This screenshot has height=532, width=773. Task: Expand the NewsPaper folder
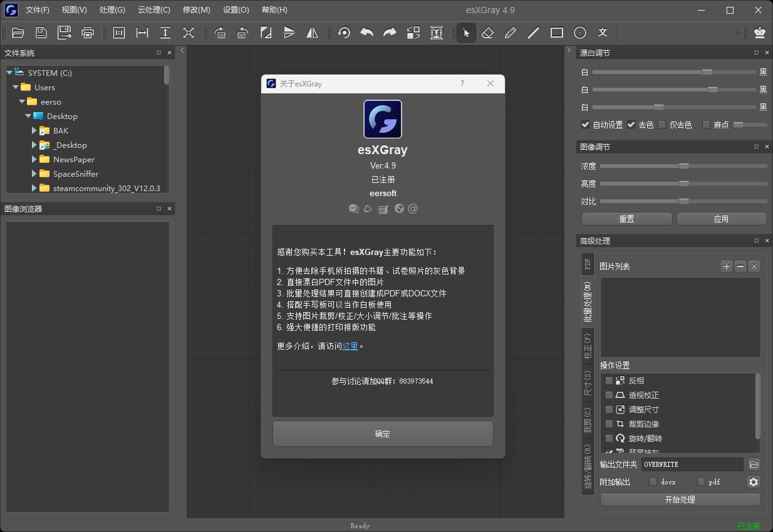tap(34, 159)
